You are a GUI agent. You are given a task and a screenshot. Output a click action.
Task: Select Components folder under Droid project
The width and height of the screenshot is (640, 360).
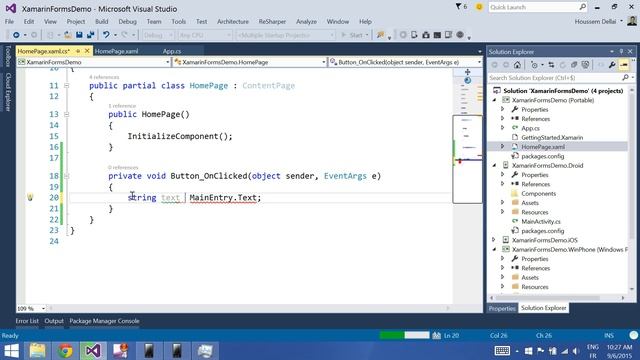tap(538, 193)
